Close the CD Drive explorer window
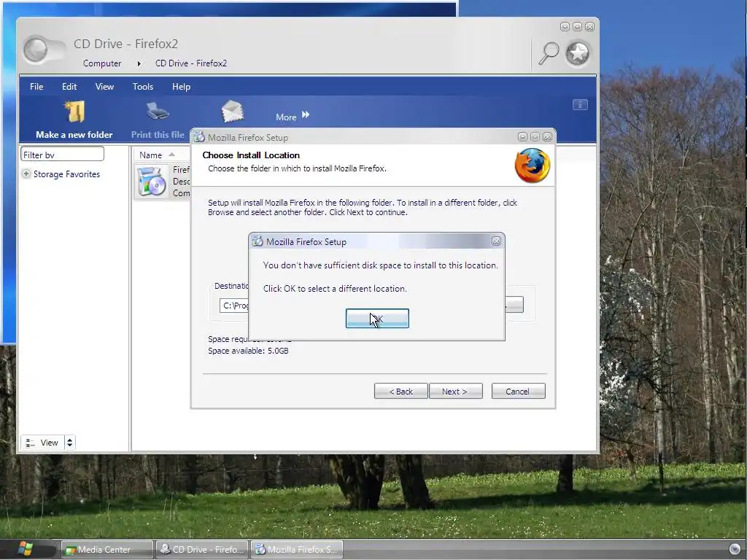 [x=589, y=27]
